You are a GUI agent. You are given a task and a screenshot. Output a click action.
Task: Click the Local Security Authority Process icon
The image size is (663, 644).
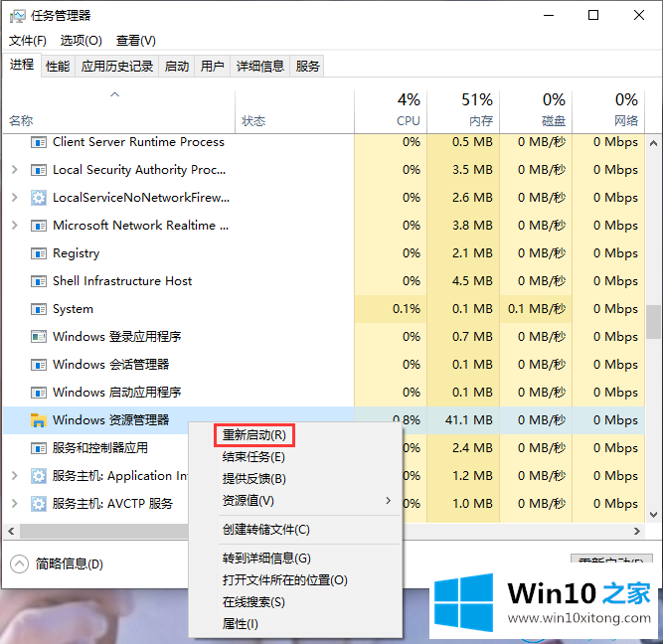pos(39,170)
